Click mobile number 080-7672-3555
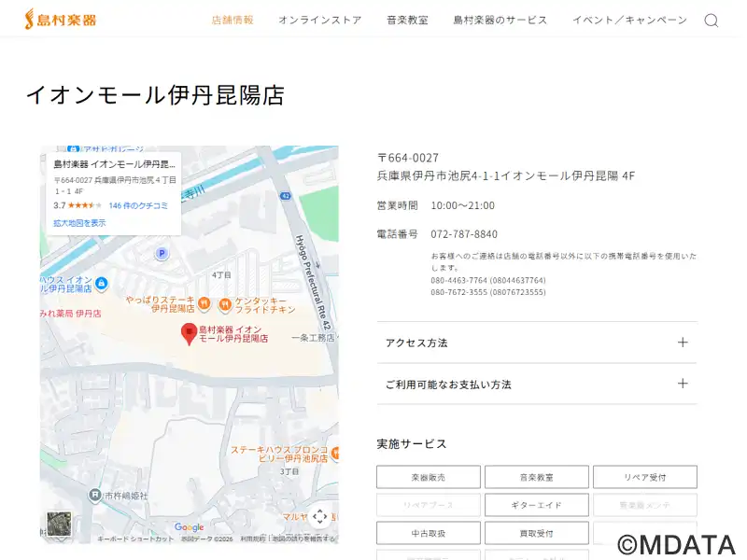Image resolution: width=747 pixels, height=560 pixels. (x=488, y=292)
